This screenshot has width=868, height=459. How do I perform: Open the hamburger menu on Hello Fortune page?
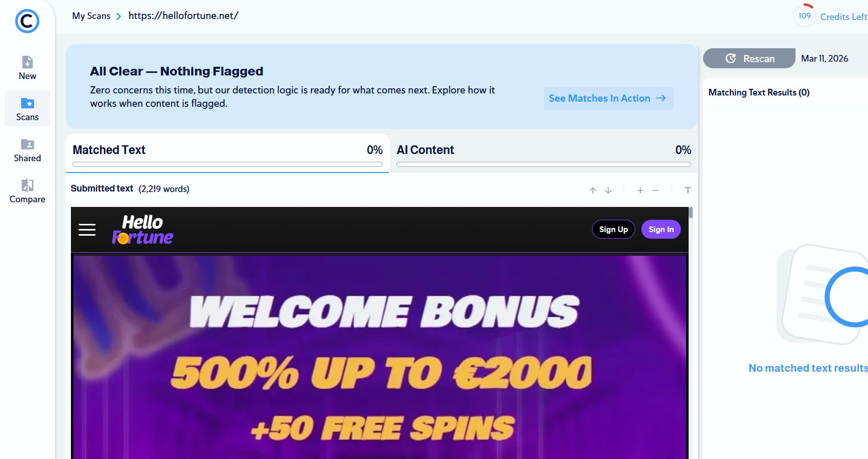87,229
